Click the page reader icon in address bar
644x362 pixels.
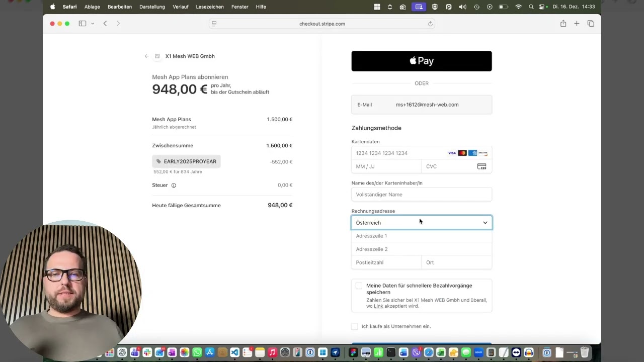pyautogui.click(x=214, y=24)
